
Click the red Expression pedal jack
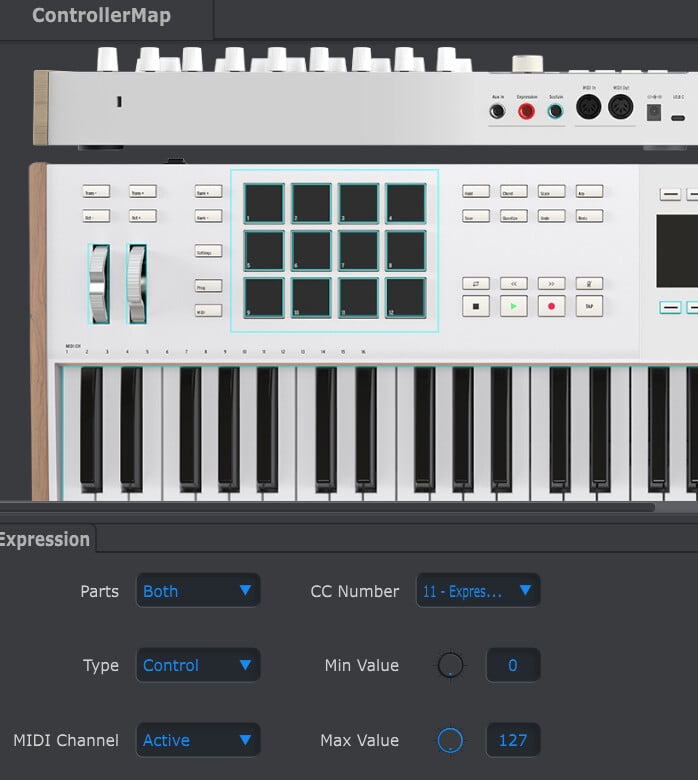click(526, 112)
